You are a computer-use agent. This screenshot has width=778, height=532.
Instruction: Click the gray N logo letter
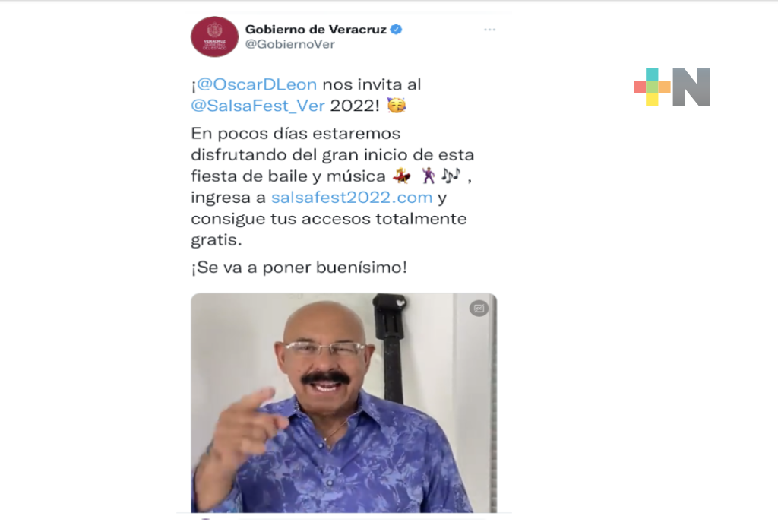click(x=691, y=87)
